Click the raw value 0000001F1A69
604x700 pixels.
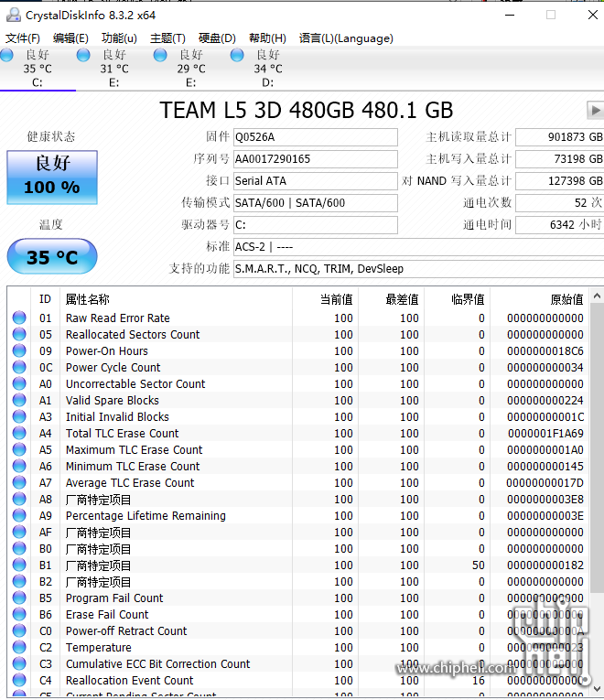[x=545, y=433]
